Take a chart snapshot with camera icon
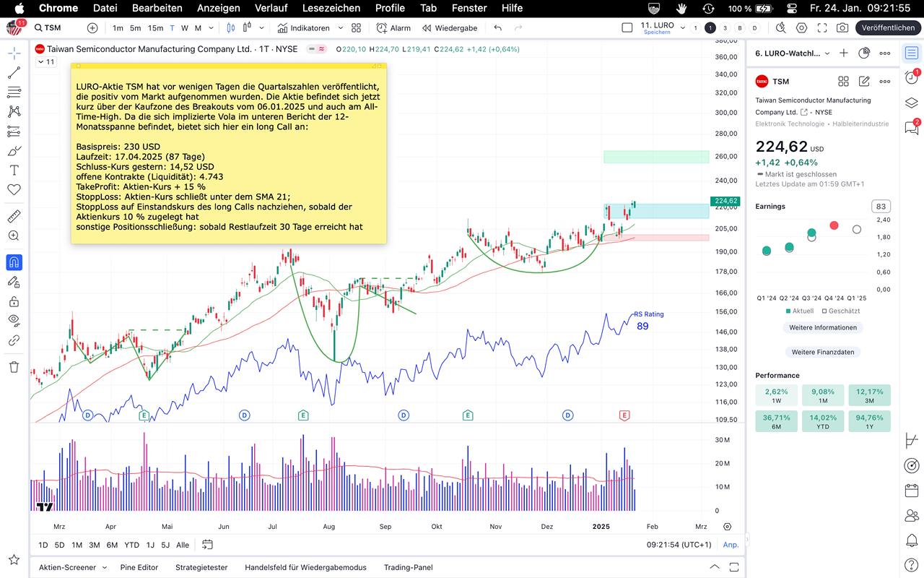The width and height of the screenshot is (924, 578). pos(842,28)
